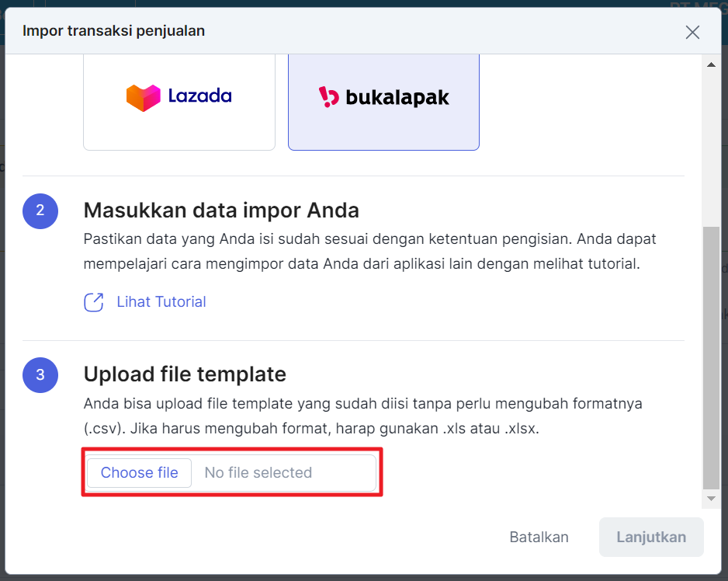
Task: Close the Impor transaksi penjualan dialog
Action: 692,32
